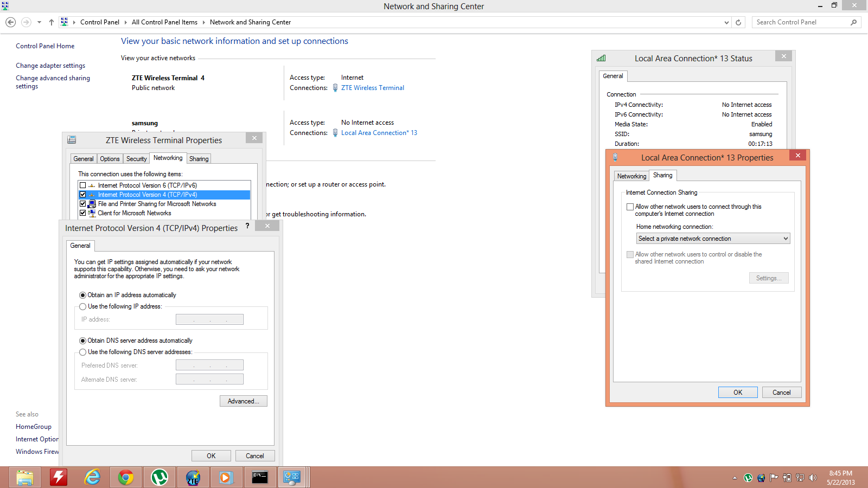
Task: Launch Internet Explorer from taskbar
Action: [93, 477]
